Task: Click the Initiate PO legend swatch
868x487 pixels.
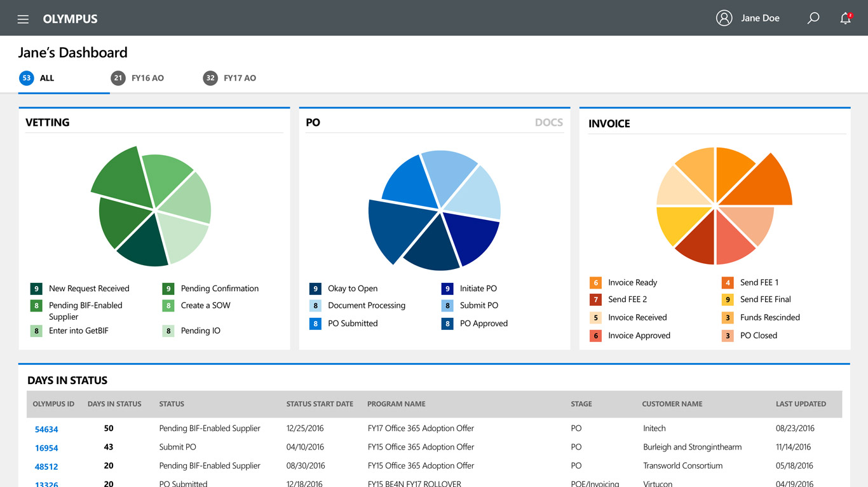Action: 447,289
